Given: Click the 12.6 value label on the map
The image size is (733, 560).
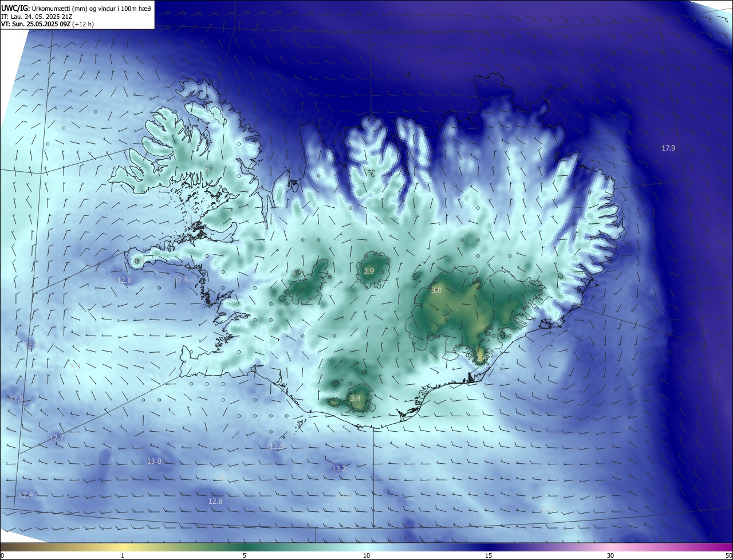Looking at the screenshot, I should tap(181, 280).
